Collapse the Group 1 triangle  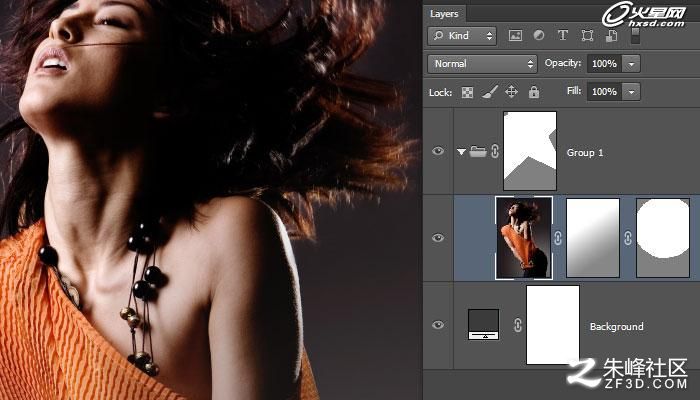pyautogui.click(x=462, y=152)
